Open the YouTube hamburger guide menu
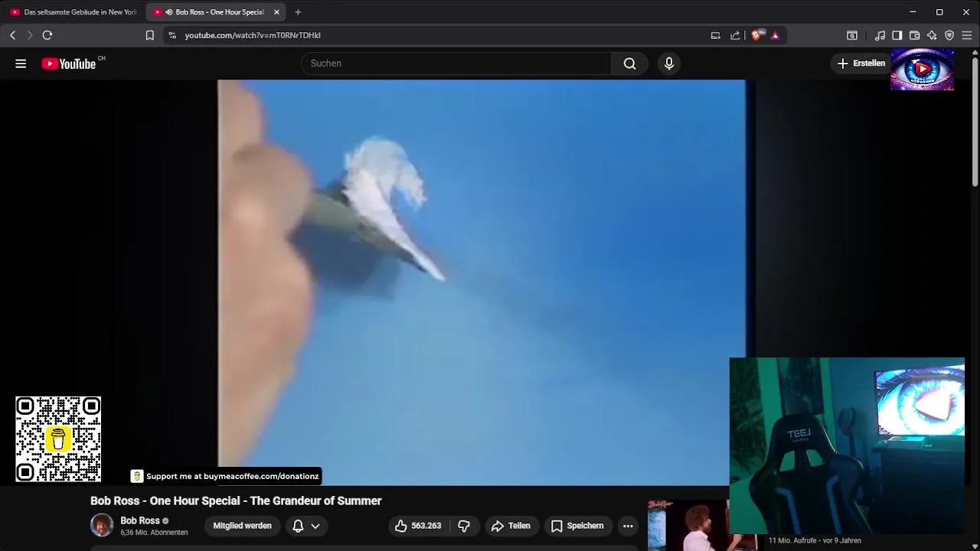Screen dimensions: 980x551 [x=21, y=64]
